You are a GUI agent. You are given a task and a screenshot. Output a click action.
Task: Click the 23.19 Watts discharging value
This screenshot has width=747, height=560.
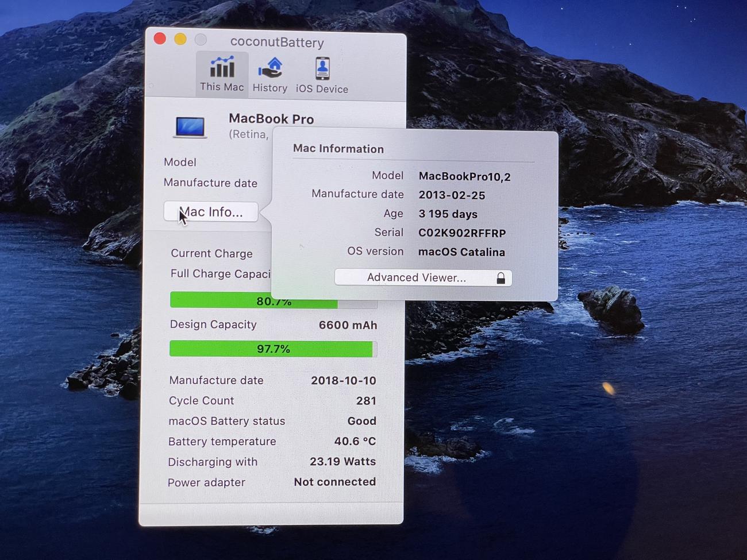pyautogui.click(x=342, y=461)
